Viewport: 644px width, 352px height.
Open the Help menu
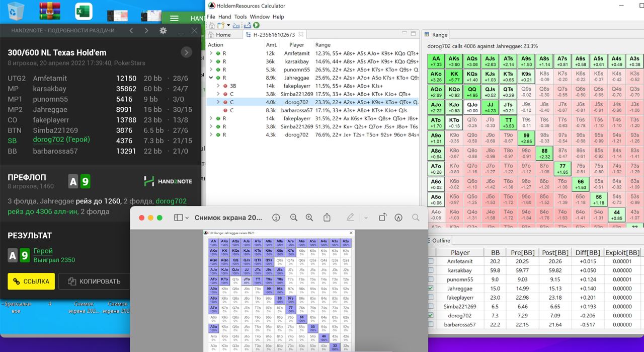coord(278,17)
